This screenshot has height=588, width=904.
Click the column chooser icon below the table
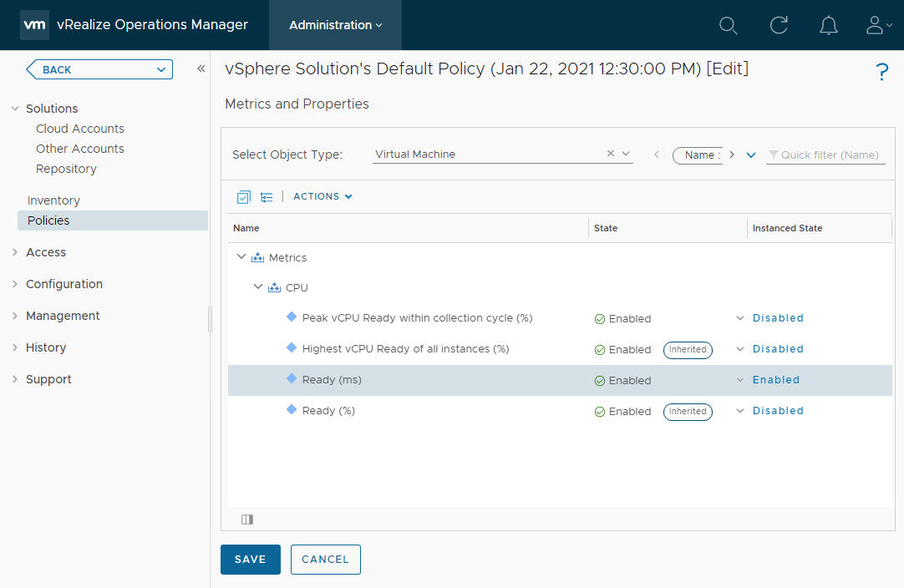(247, 520)
